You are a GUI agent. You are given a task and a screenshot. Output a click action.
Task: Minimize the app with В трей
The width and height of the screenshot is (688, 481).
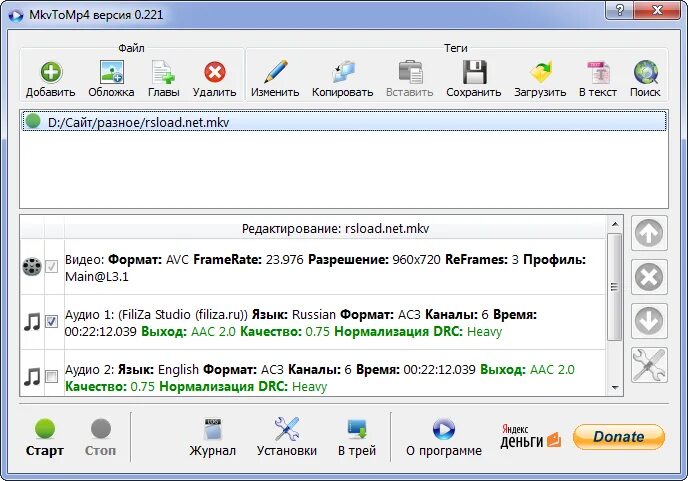[357, 437]
